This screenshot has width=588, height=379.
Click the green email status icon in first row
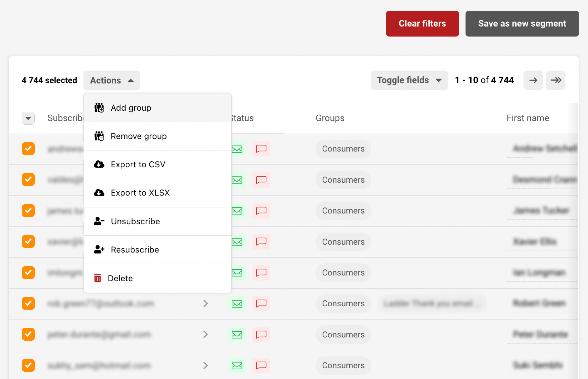tap(237, 149)
